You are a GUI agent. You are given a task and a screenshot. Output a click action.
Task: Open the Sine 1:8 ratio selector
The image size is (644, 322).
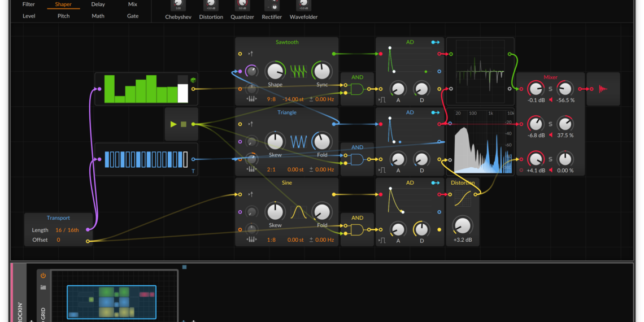click(x=272, y=240)
